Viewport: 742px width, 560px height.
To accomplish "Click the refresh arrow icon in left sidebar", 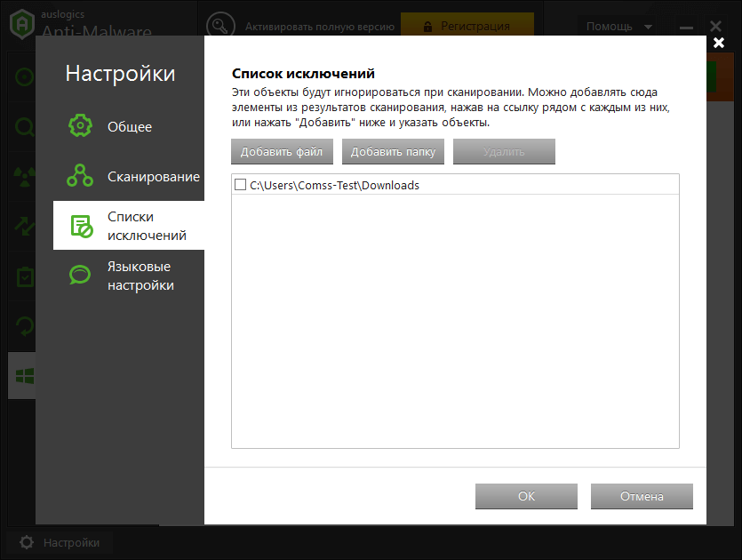I will (25, 326).
